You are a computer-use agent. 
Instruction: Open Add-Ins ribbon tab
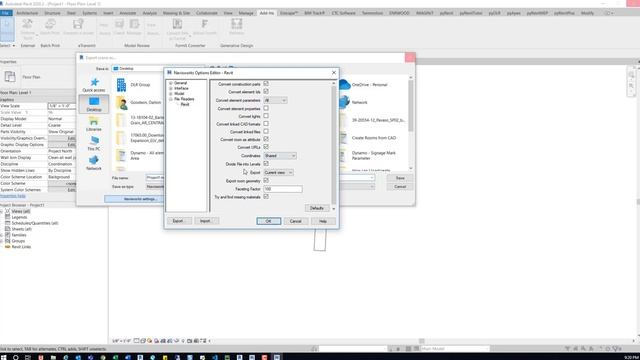(x=267, y=13)
